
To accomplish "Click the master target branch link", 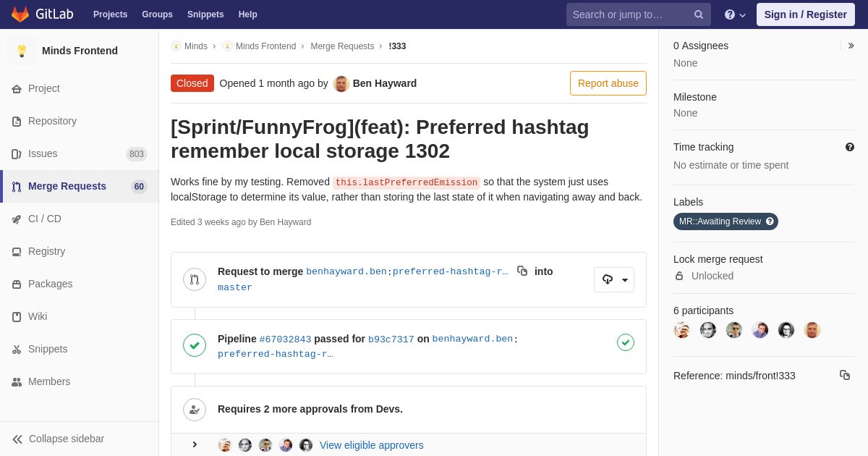I will click(x=235, y=287).
